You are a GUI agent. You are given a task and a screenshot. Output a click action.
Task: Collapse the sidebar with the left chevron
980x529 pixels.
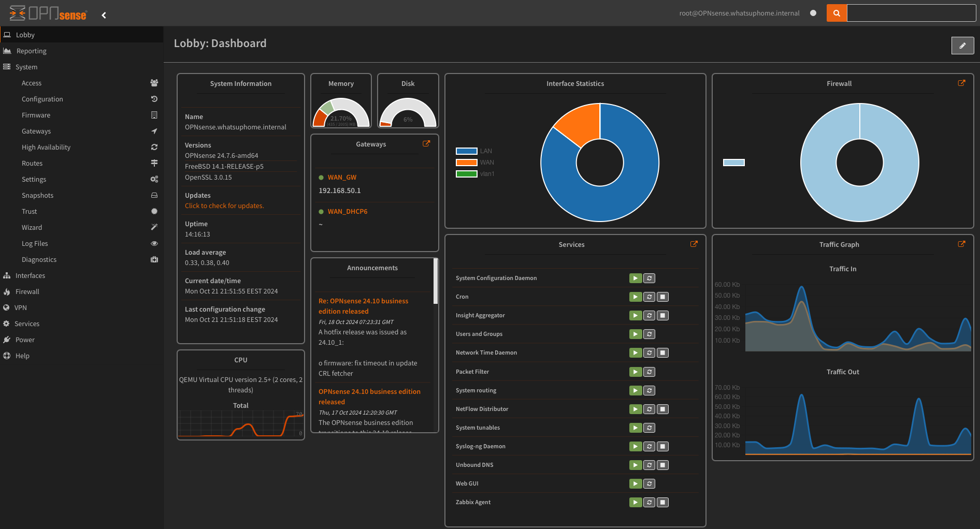(104, 15)
